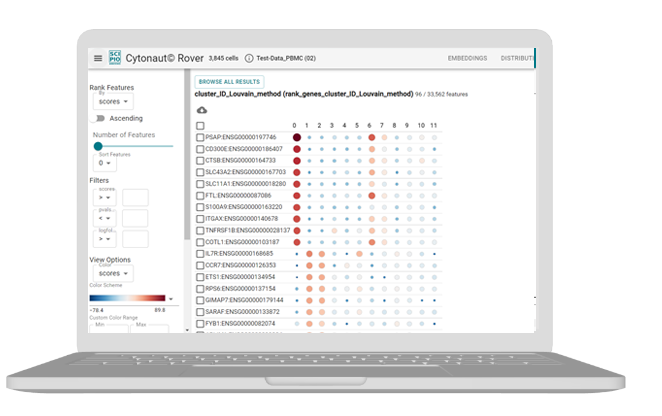Adjust the Number of Features slider handle
Viewport: 662px width, 416px height.
click(98, 146)
